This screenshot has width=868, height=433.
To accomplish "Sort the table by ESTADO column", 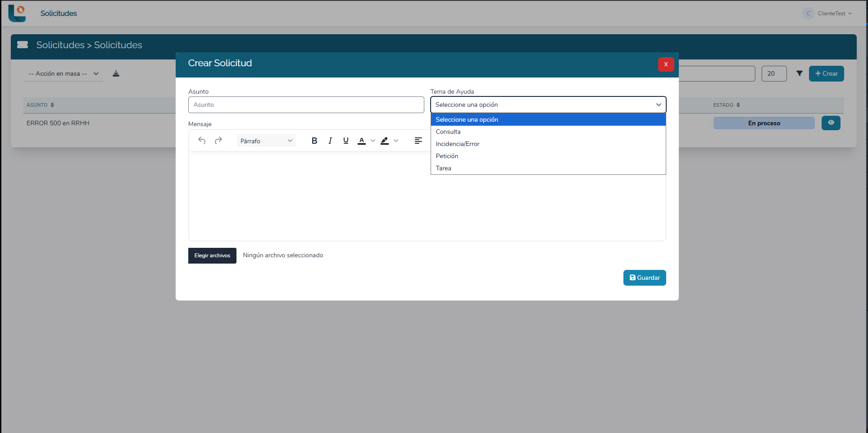I will point(738,105).
